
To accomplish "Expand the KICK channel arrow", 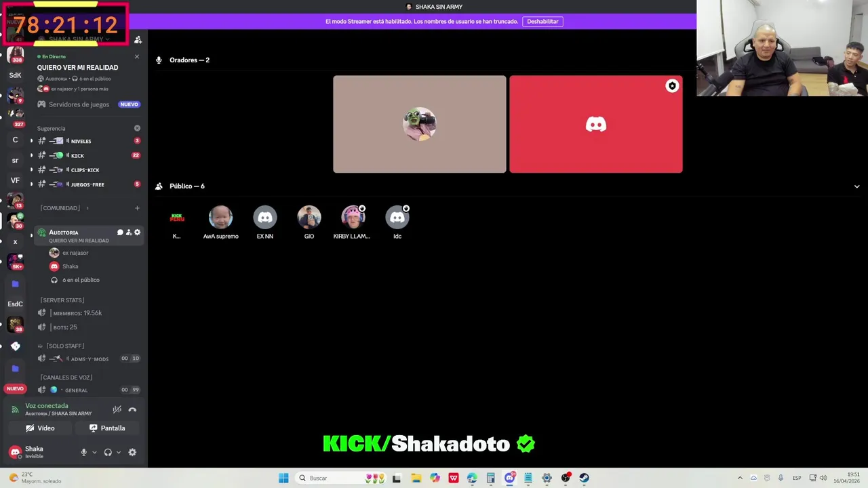I will pos(31,155).
